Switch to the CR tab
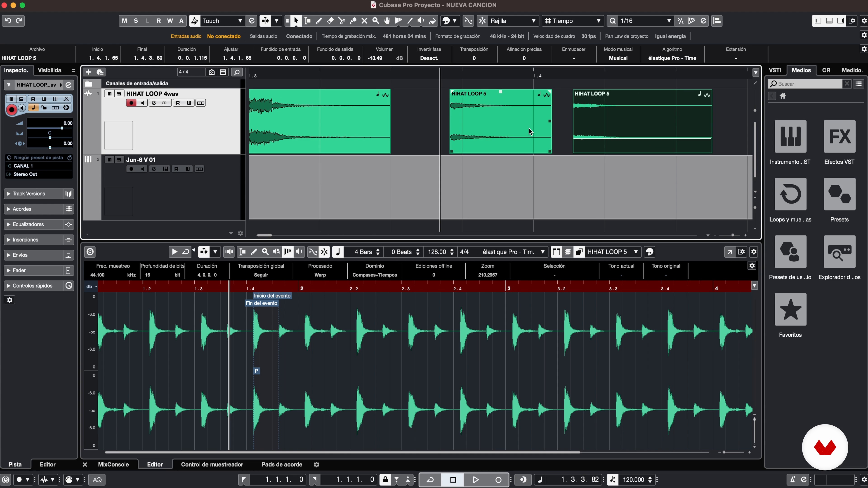Screen dimensions: 868x488 tap(826, 70)
